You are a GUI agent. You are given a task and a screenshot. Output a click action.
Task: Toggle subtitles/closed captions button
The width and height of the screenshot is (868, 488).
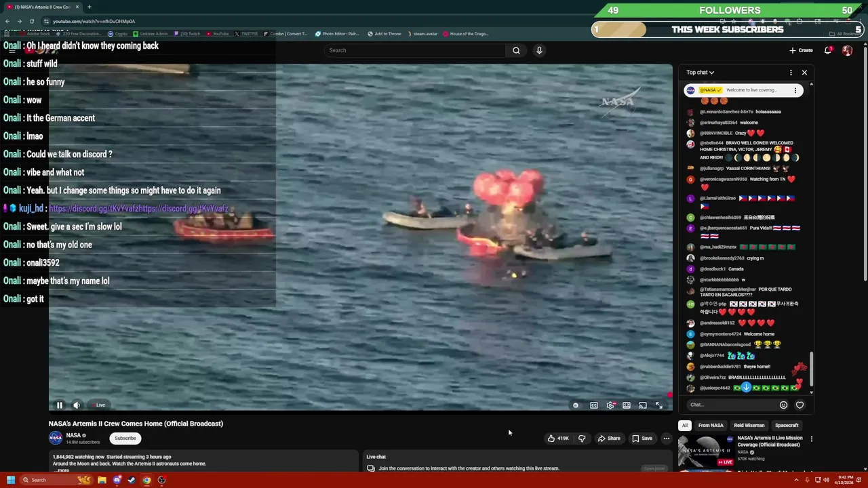pos(594,405)
